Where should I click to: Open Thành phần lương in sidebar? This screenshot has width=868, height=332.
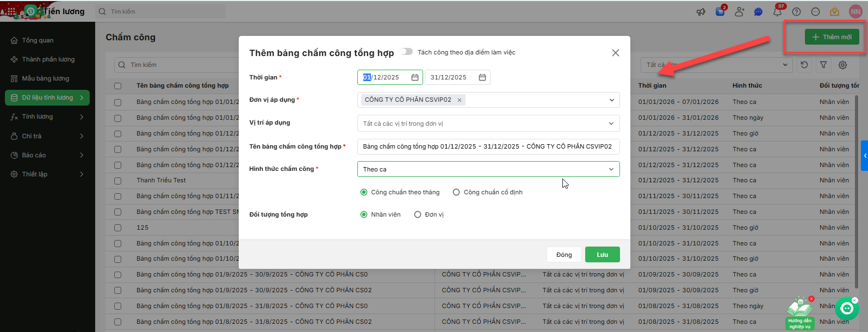(x=48, y=59)
